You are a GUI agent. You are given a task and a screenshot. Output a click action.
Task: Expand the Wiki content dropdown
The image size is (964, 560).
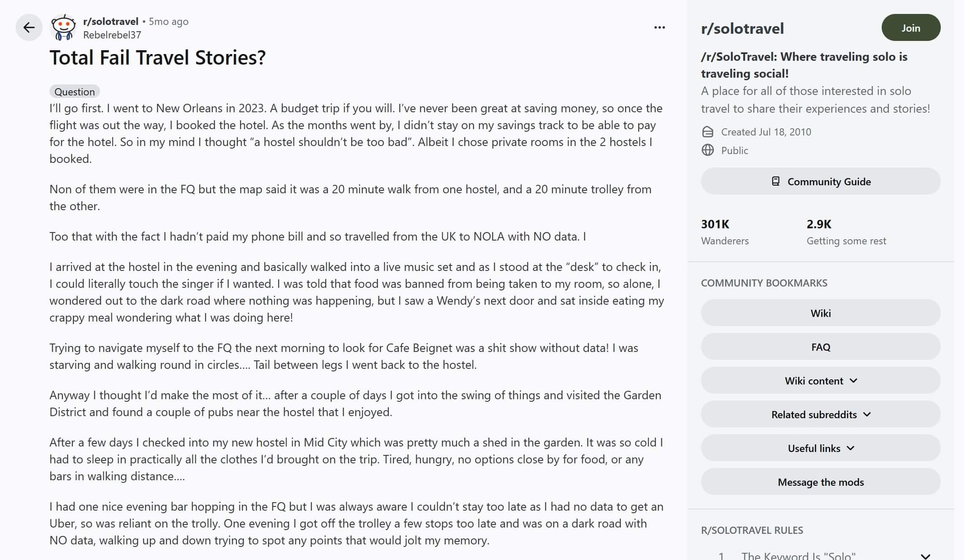[820, 381]
